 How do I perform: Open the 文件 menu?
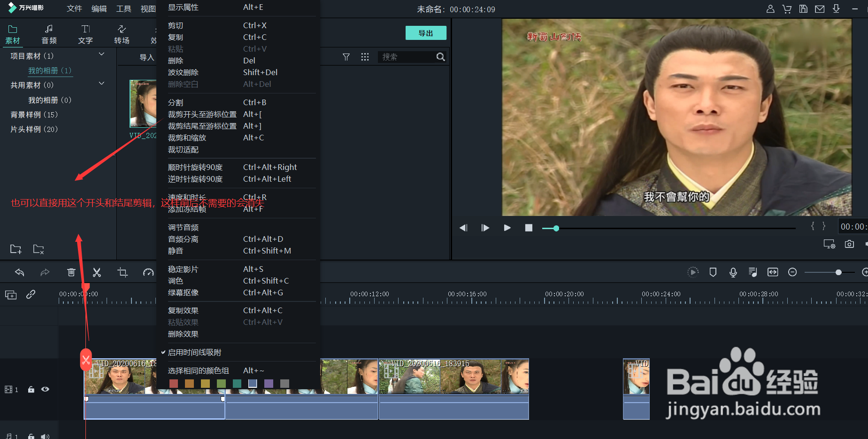[x=74, y=8]
